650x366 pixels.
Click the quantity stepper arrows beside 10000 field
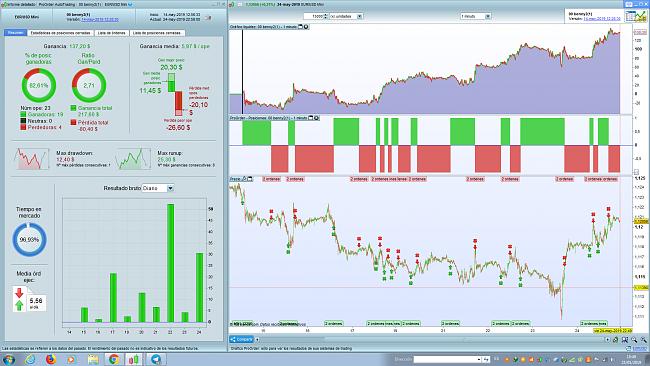pyautogui.click(x=325, y=16)
